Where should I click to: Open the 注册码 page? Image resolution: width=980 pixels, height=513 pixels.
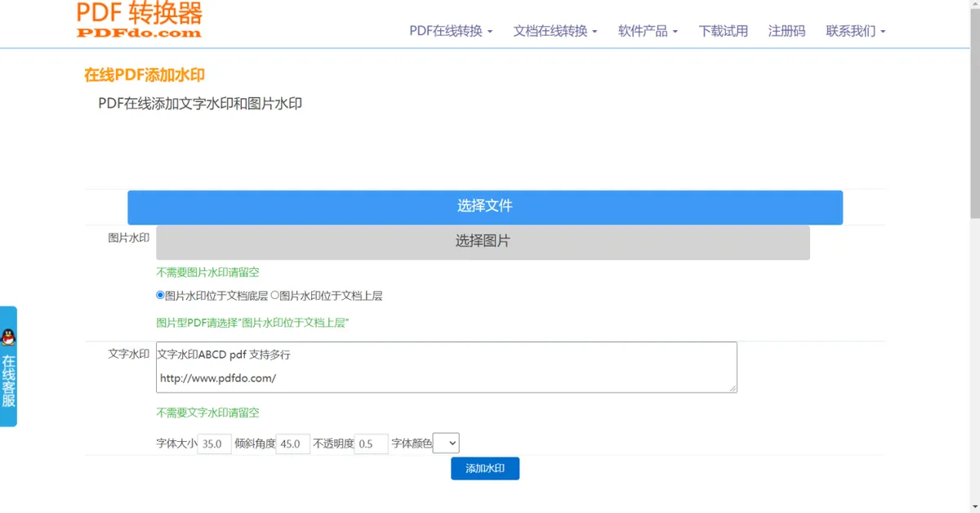tap(786, 31)
